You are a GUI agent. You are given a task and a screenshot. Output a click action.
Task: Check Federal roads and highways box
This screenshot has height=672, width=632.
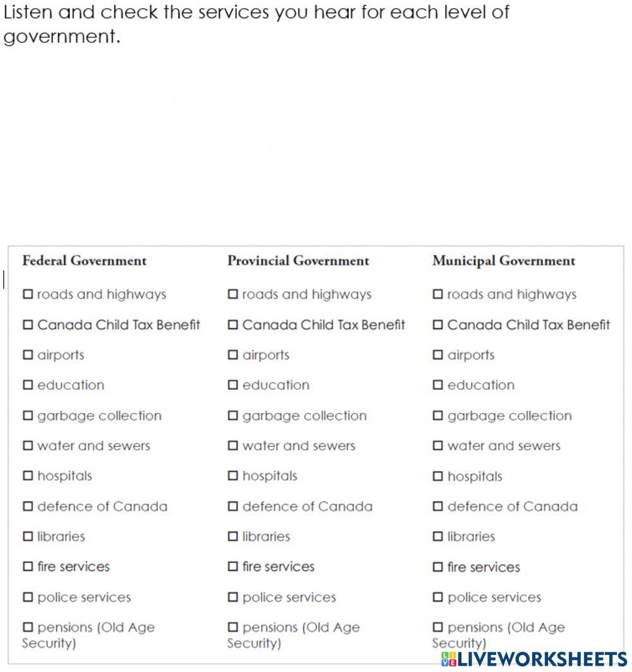28,294
